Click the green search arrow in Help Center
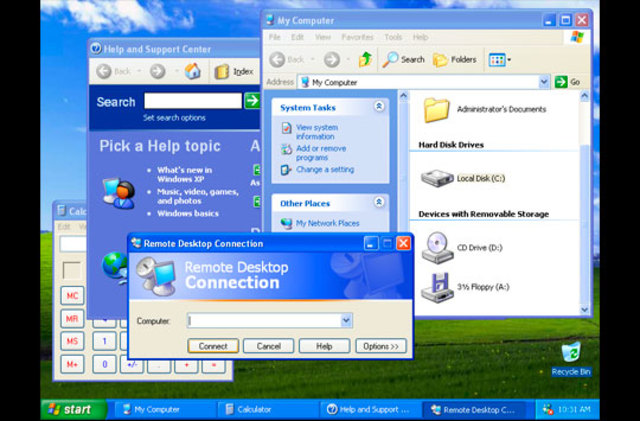The width and height of the screenshot is (640, 421). pos(252,100)
